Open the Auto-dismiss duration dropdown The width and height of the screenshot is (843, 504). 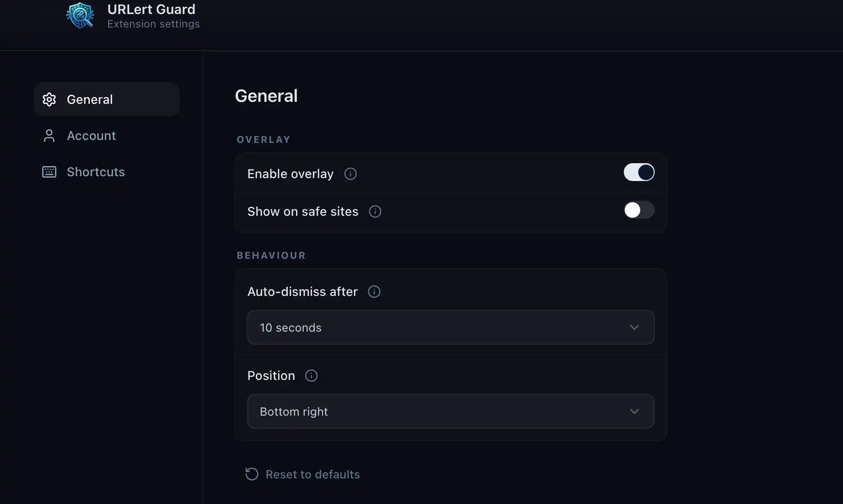tap(450, 327)
